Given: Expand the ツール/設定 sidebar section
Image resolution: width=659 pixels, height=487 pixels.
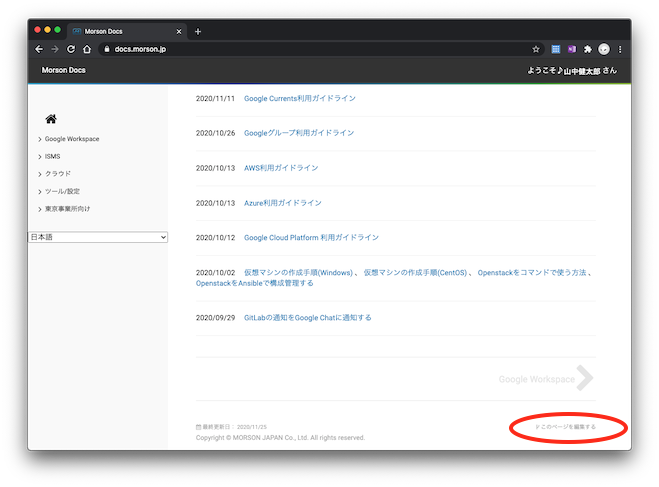Looking at the screenshot, I should 61,191.
